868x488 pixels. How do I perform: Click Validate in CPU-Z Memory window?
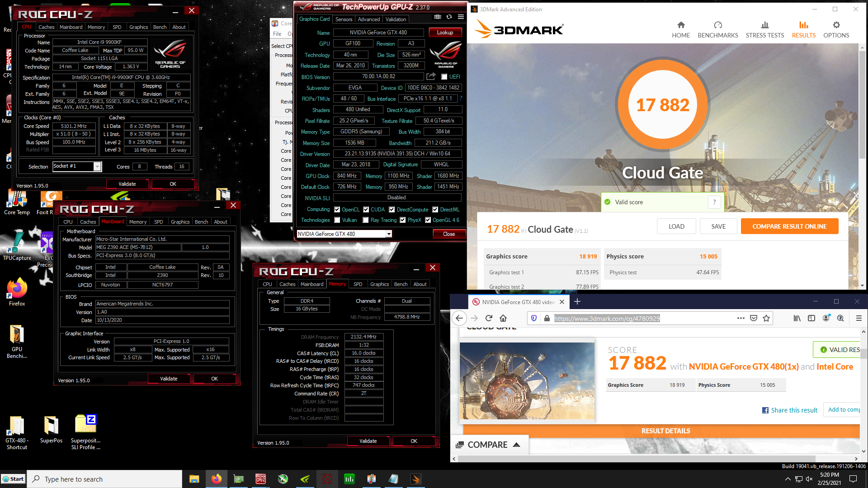(368, 441)
